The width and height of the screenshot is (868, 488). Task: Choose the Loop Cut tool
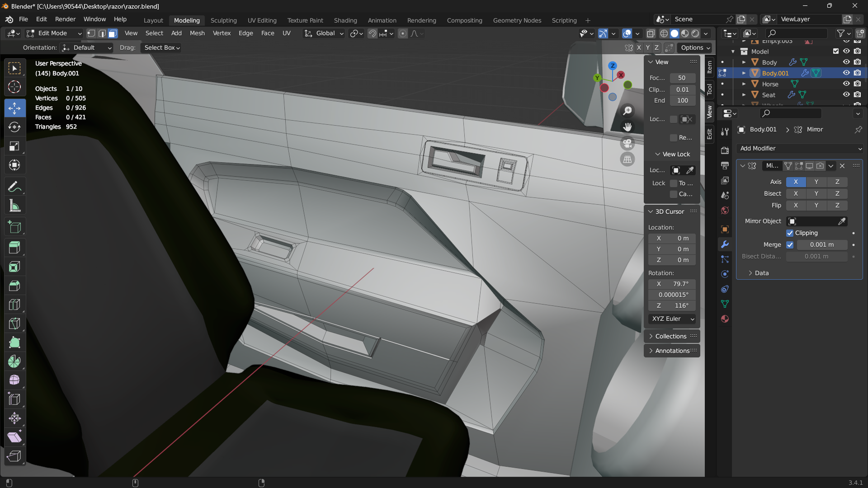coord(14,305)
